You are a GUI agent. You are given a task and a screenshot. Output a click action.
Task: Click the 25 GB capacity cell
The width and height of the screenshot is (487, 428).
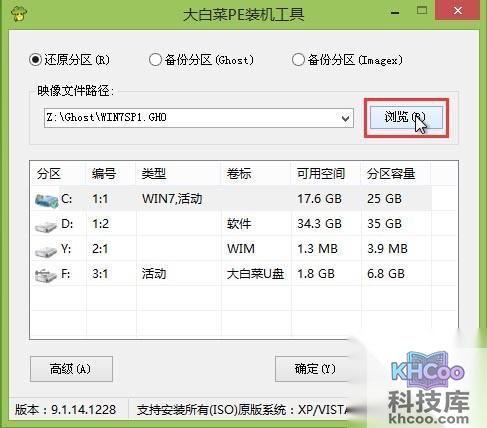point(384,199)
